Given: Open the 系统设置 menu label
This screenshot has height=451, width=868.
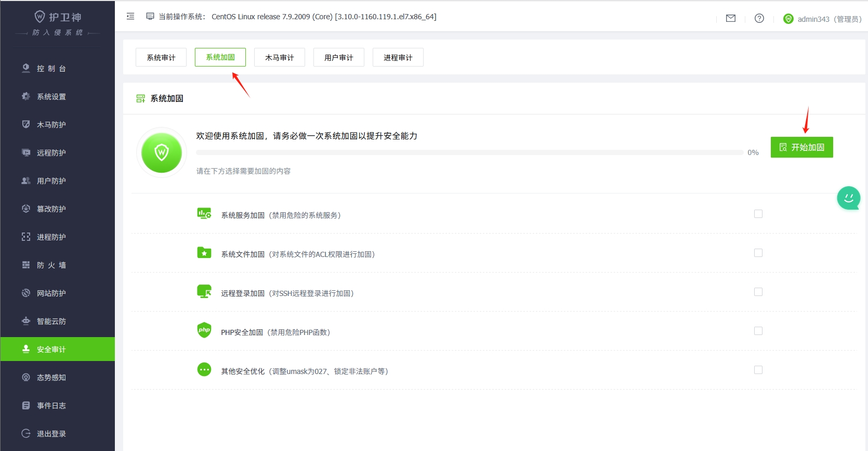Looking at the screenshot, I should click(51, 97).
